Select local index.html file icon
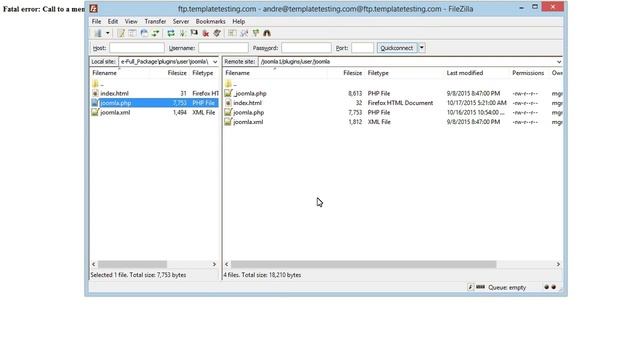The image size is (640, 360). pos(95,93)
